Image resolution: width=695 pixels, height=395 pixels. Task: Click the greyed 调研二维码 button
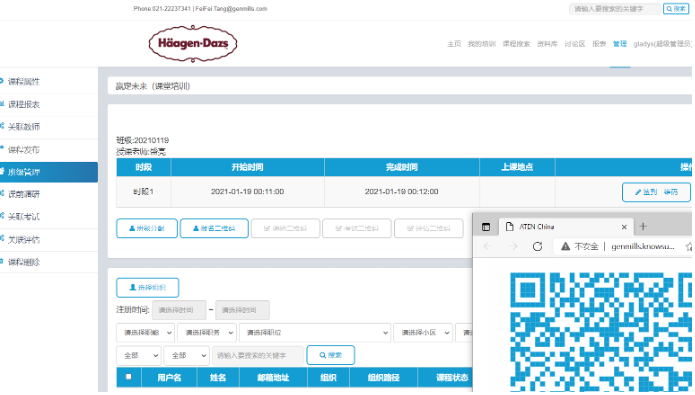285,228
